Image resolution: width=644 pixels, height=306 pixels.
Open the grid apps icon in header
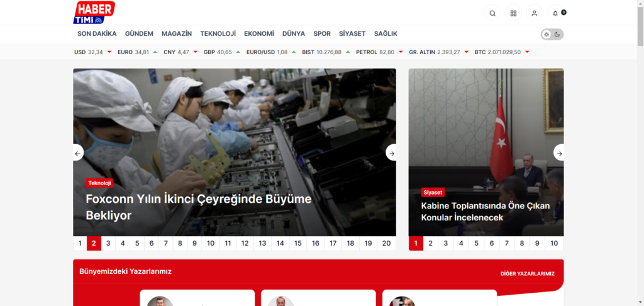(x=513, y=13)
